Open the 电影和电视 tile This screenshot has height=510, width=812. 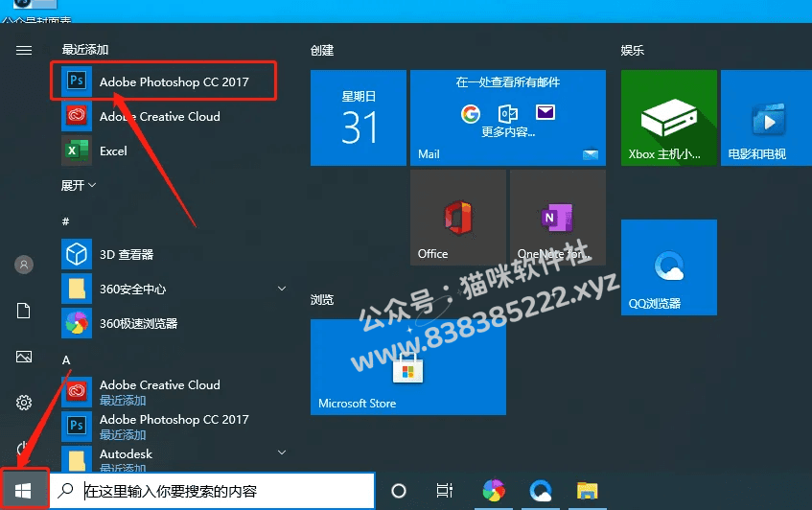click(x=766, y=118)
